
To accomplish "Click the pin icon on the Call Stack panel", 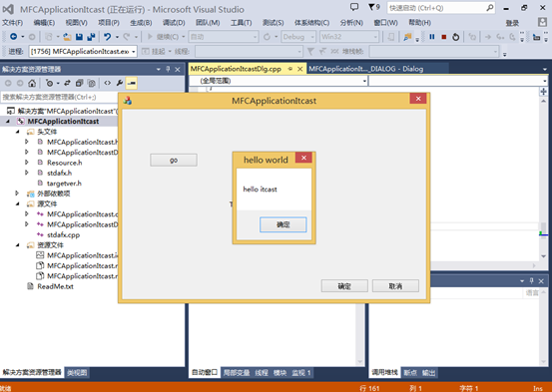I will coord(532,281).
